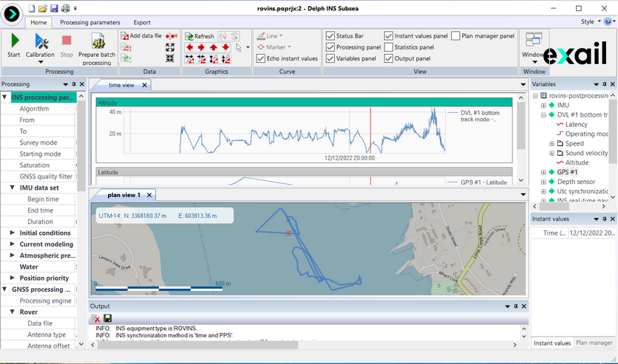Click the Save icon in the quick access toolbar
The width and height of the screenshot is (618, 364).
click(54, 8)
